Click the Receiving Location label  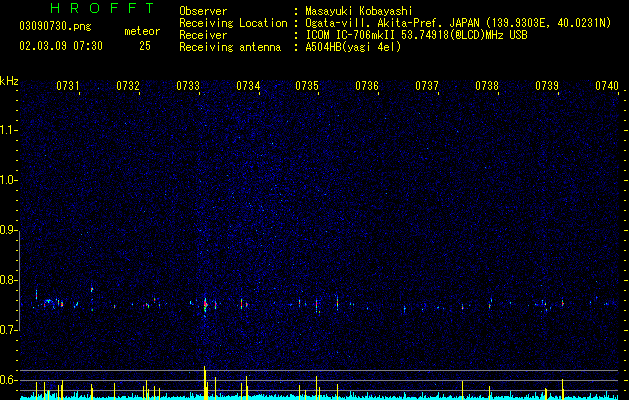(233, 23)
